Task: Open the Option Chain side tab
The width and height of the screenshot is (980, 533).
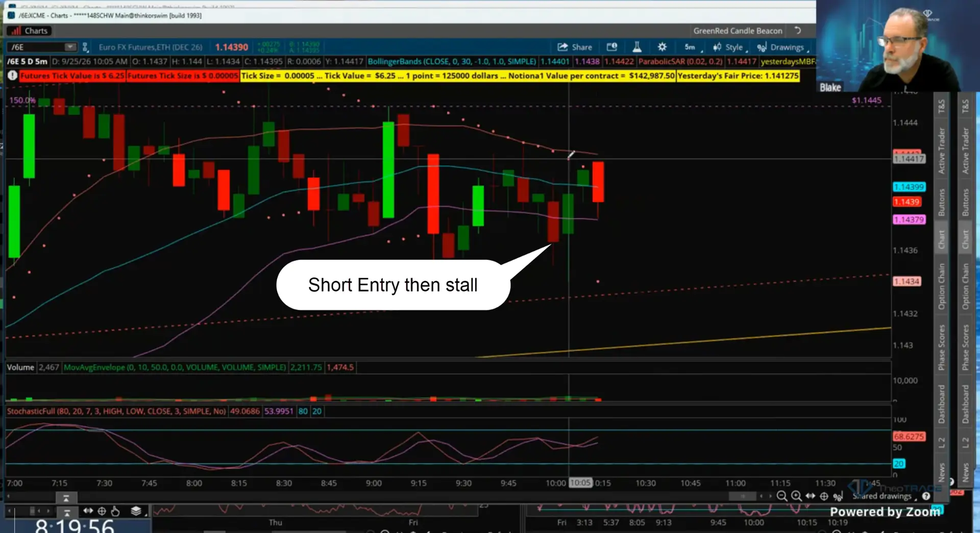Action: 942,286
